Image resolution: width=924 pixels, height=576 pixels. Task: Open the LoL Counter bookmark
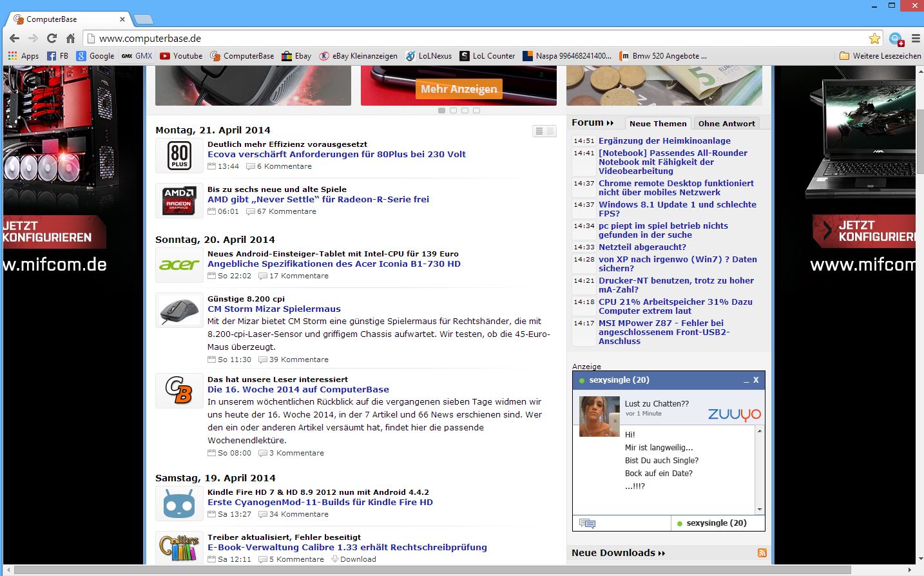(x=487, y=56)
